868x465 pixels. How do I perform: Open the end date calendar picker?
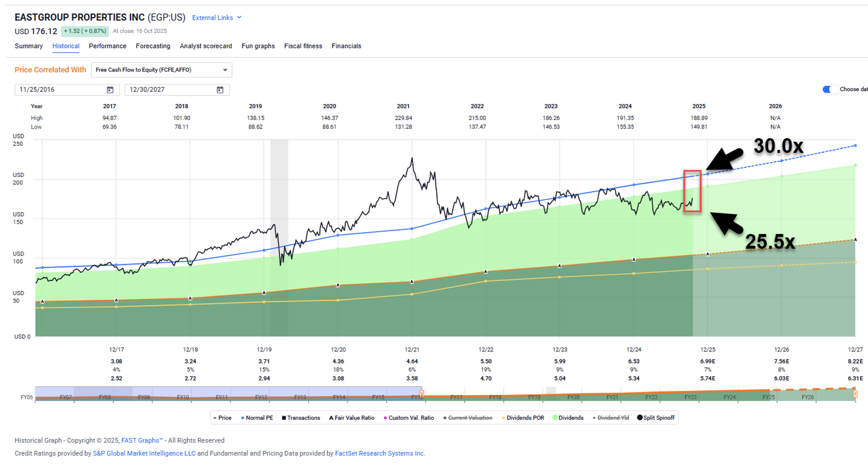coord(220,90)
